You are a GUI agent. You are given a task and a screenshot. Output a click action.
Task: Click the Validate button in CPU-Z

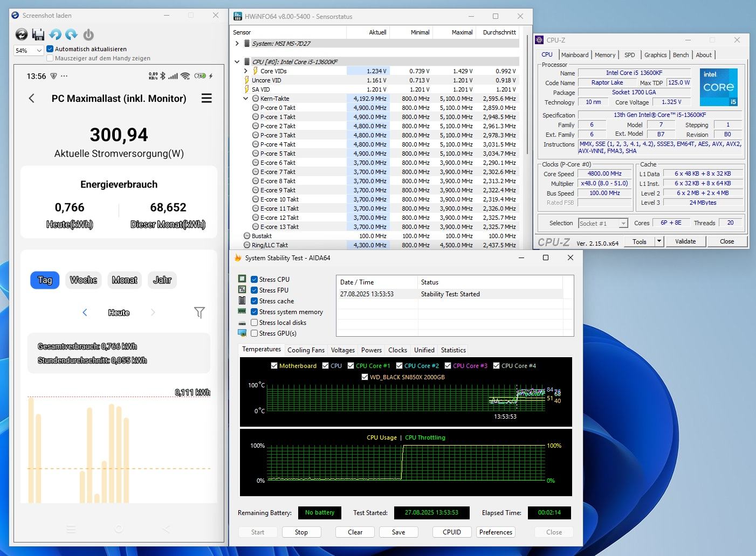tap(685, 241)
